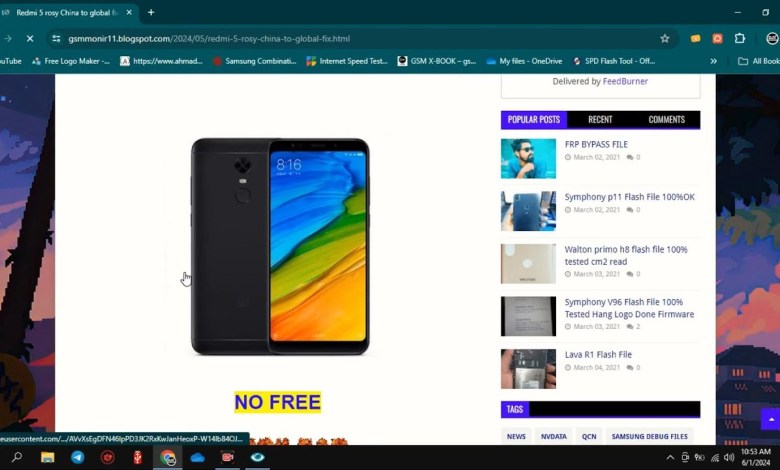Image resolution: width=780 pixels, height=470 pixels.
Task: Show hidden system tray icons
Action: coord(670,457)
